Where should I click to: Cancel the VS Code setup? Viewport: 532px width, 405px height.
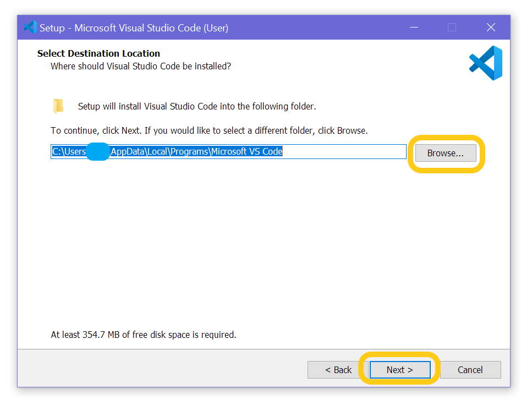pos(470,370)
